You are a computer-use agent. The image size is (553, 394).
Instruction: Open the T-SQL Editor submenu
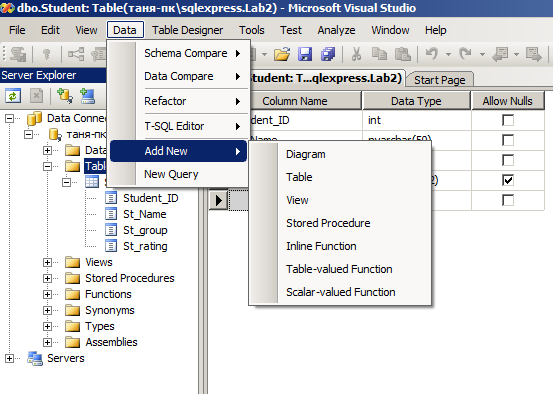(178, 126)
